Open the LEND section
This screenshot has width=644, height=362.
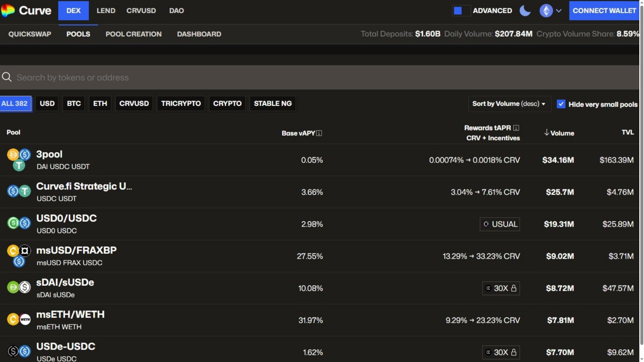coord(106,10)
